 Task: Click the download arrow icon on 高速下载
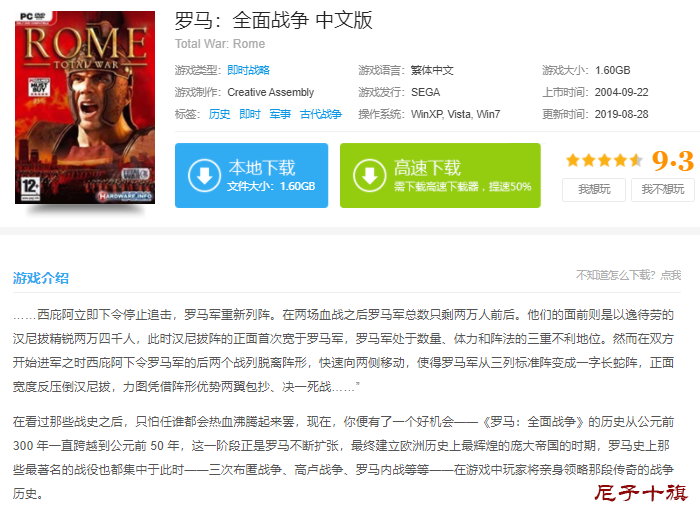(x=369, y=175)
